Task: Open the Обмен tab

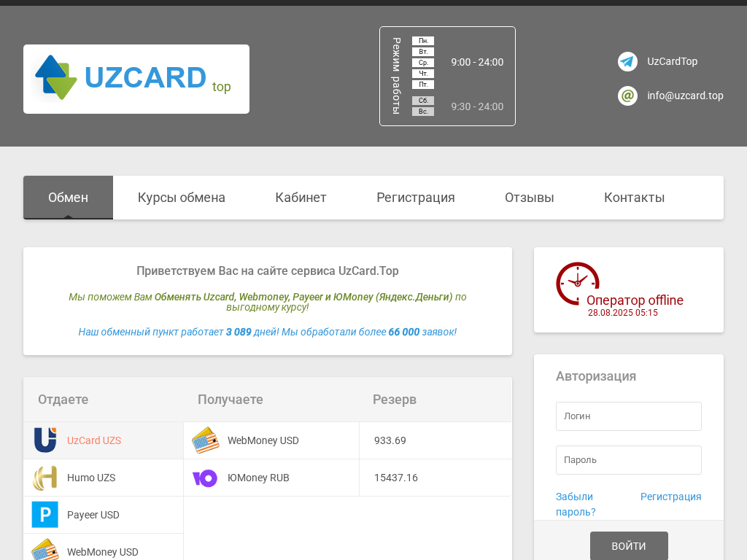Action: click(x=68, y=198)
